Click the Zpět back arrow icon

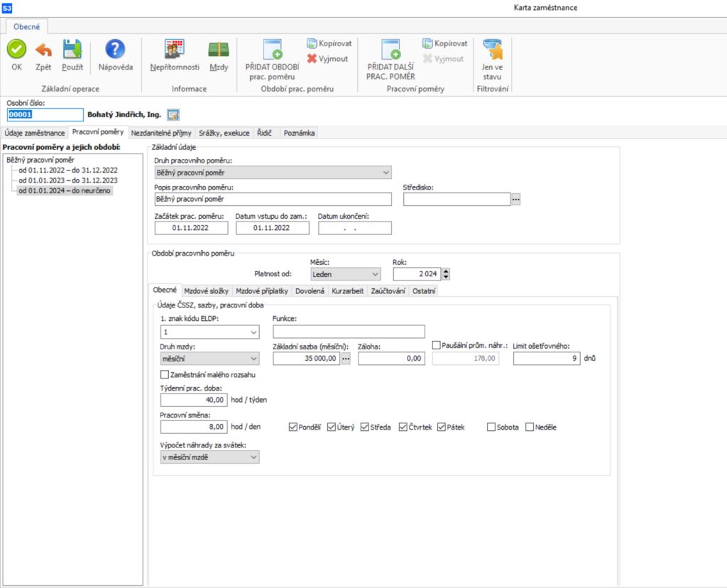(x=43, y=49)
